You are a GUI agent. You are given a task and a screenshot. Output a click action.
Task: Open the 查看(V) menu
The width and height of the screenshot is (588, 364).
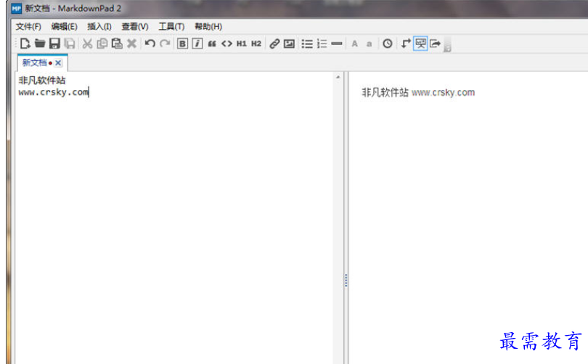135,27
